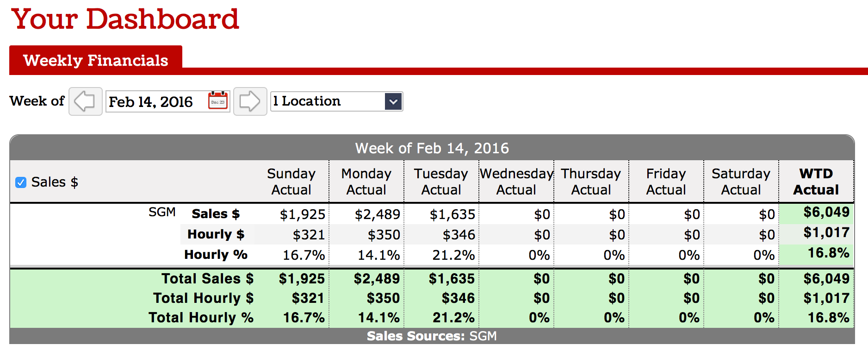Uncheck the Sales $ checkbox
The width and height of the screenshot is (868, 351).
pos(21,182)
